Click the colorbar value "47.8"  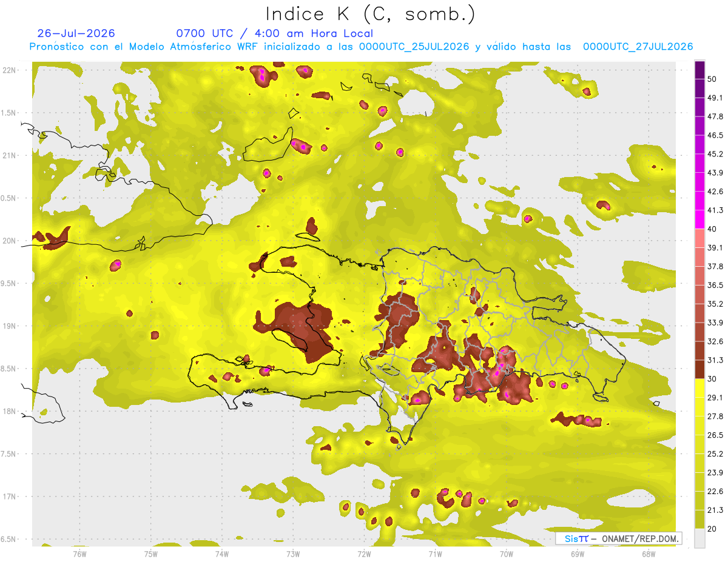[x=716, y=116]
